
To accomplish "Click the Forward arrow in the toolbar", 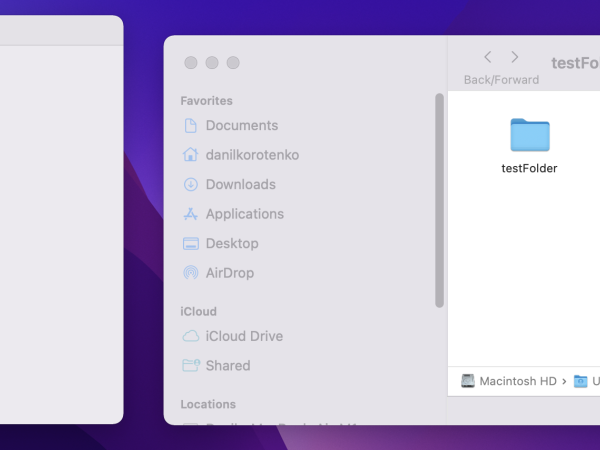I will coord(515,58).
